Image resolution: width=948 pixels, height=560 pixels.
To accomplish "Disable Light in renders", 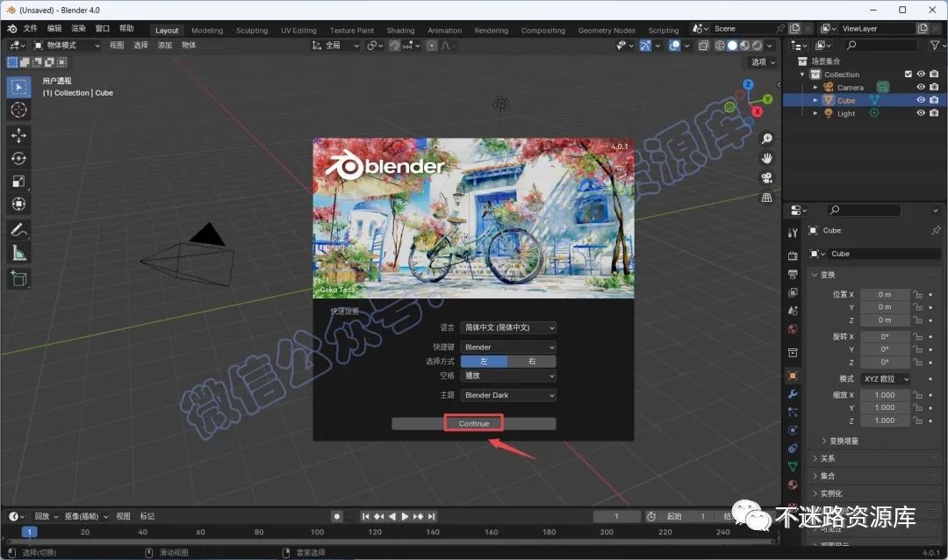I will click(x=934, y=113).
